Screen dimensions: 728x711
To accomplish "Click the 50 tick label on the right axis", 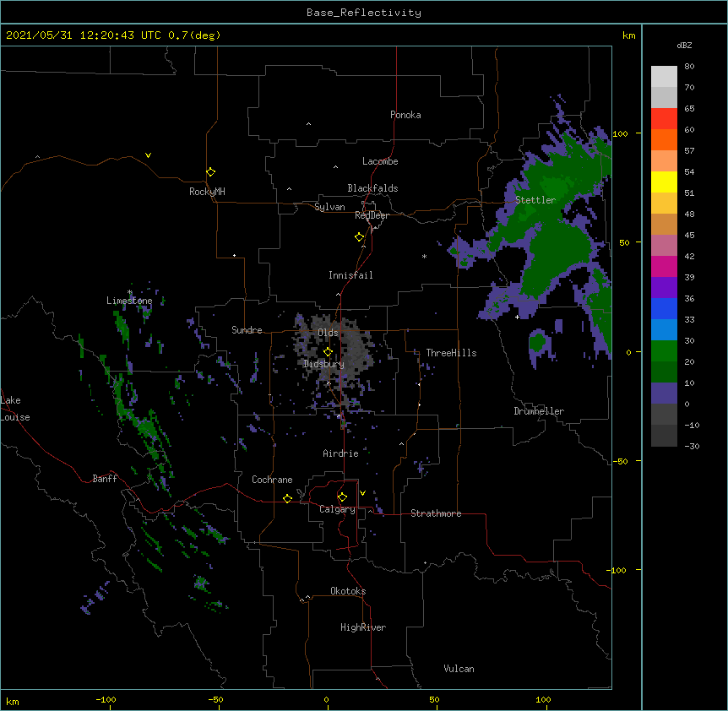I will point(624,242).
